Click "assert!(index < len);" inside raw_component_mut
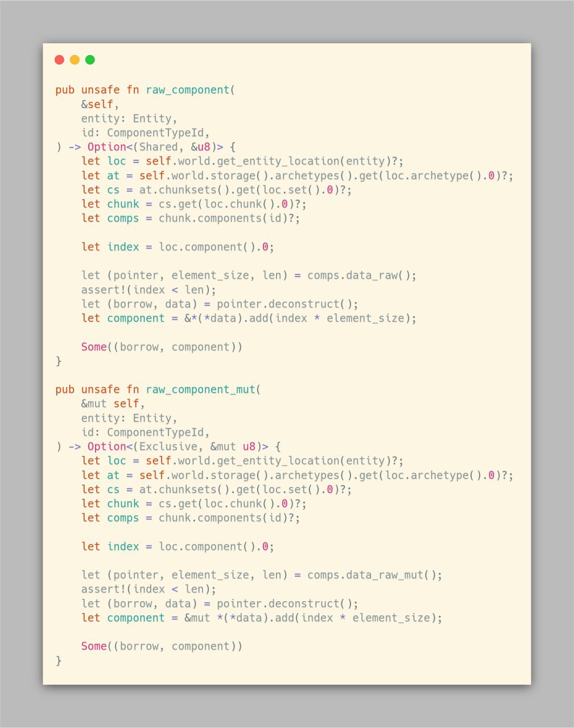The height and width of the screenshot is (728, 574). pos(148,589)
